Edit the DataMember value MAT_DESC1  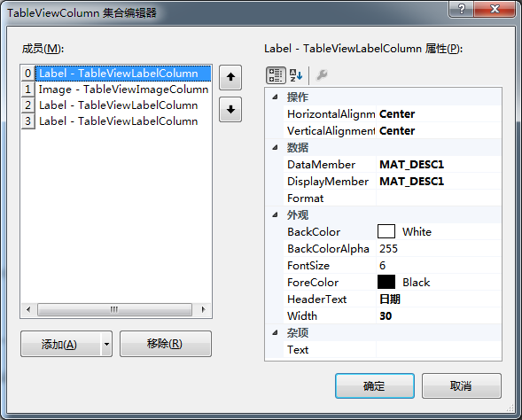pos(439,165)
